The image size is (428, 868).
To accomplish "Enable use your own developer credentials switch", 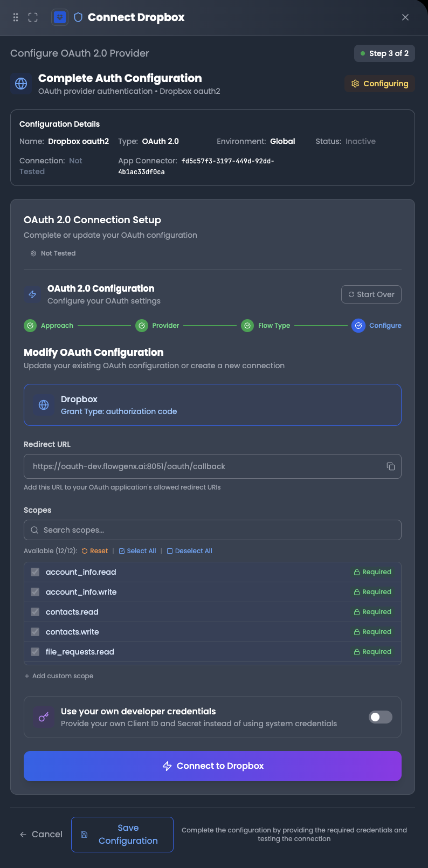I will pyautogui.click(x=380, y=717).
